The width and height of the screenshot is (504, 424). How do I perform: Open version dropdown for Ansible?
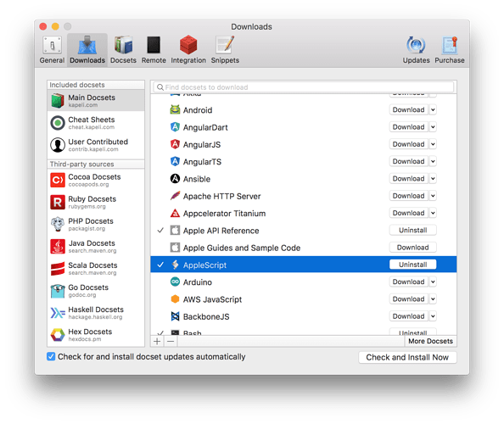point(433,179)
